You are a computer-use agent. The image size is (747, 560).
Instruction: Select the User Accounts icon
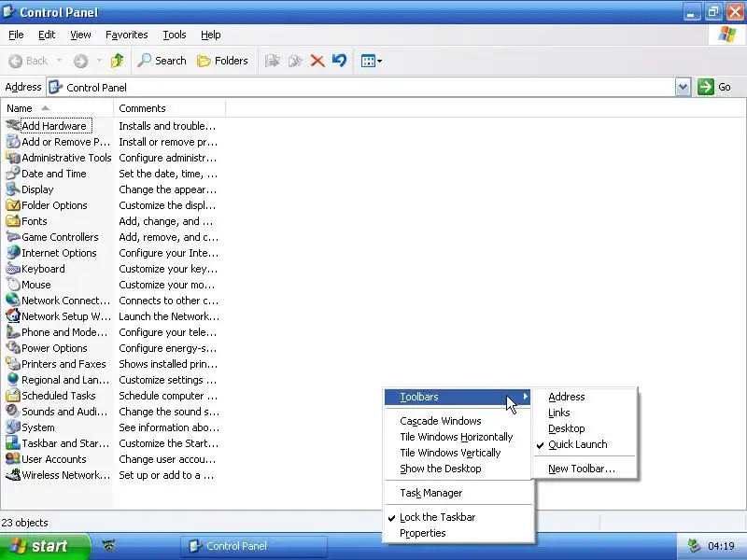(13, 459)
